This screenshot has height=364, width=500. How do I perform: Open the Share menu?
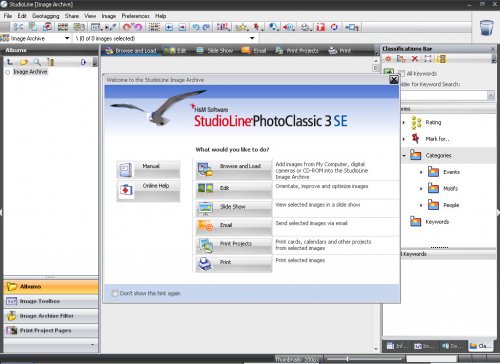72,16
